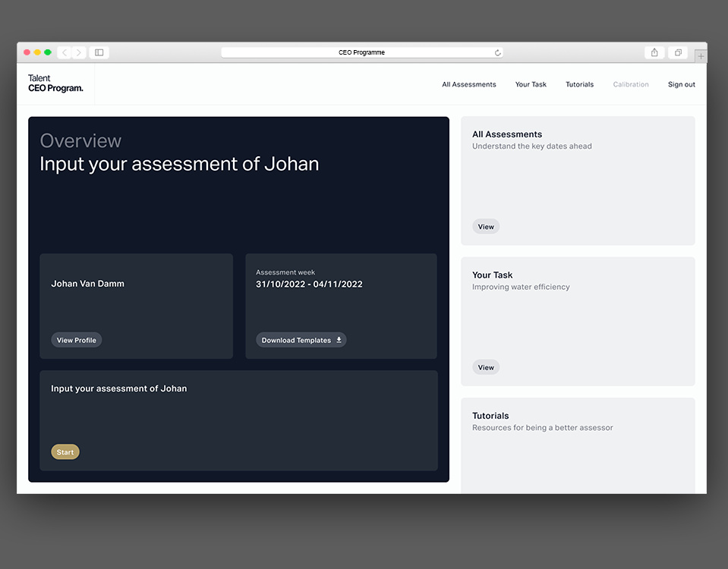Maximize the browser window with green button

[47, 52]
